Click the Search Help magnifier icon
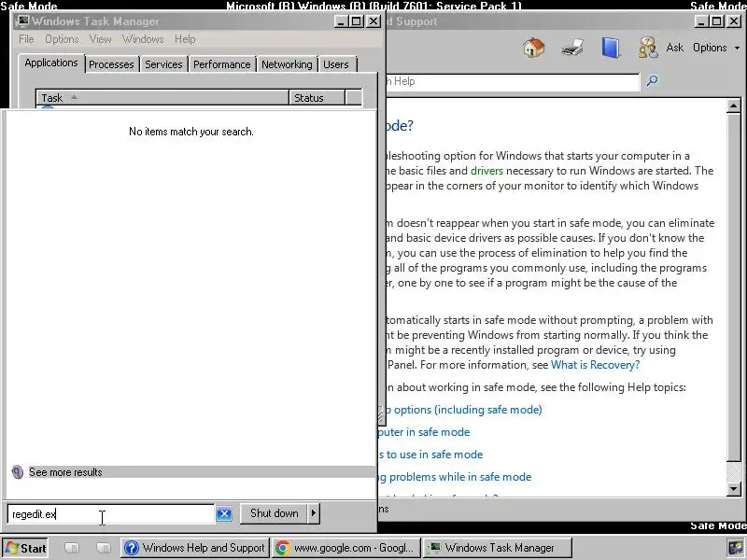 click(652, 81)
